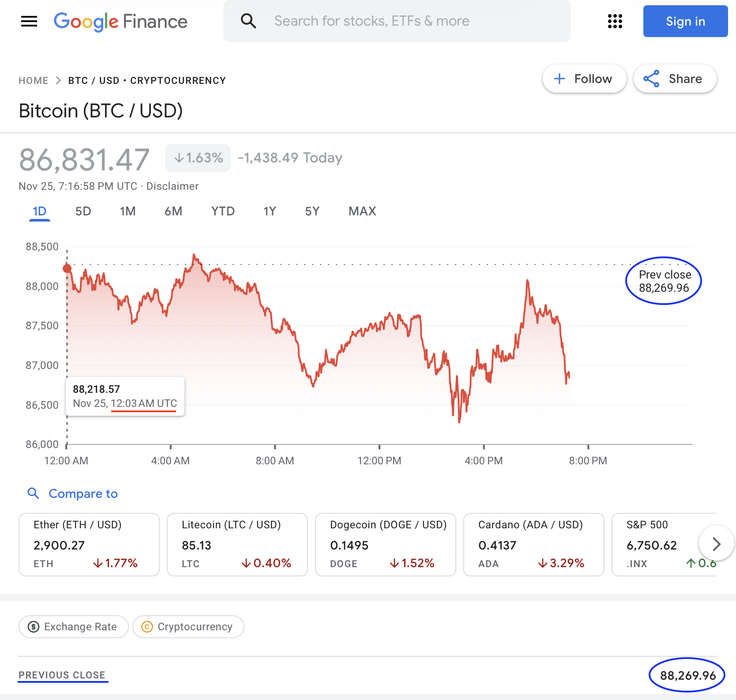Viewport: 736px width, 700px height.
Task: Click the Google Finance logo
Action: point(120,21)
